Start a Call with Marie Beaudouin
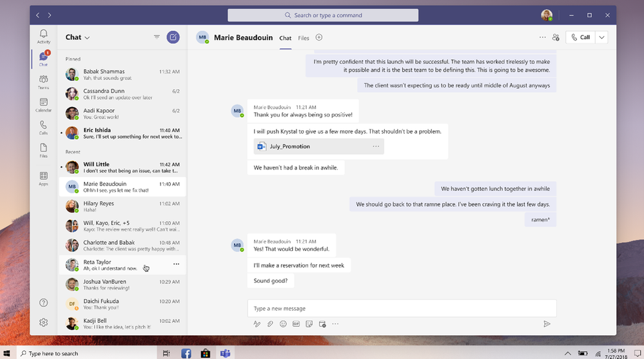Viewport: 644px width, 359px height. (x=580, y=37)
